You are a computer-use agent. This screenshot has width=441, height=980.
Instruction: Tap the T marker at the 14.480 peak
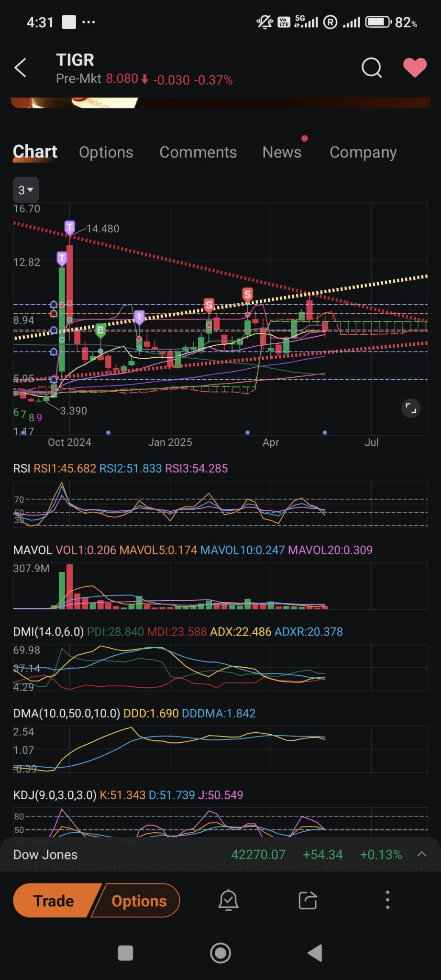pos(70,227)
